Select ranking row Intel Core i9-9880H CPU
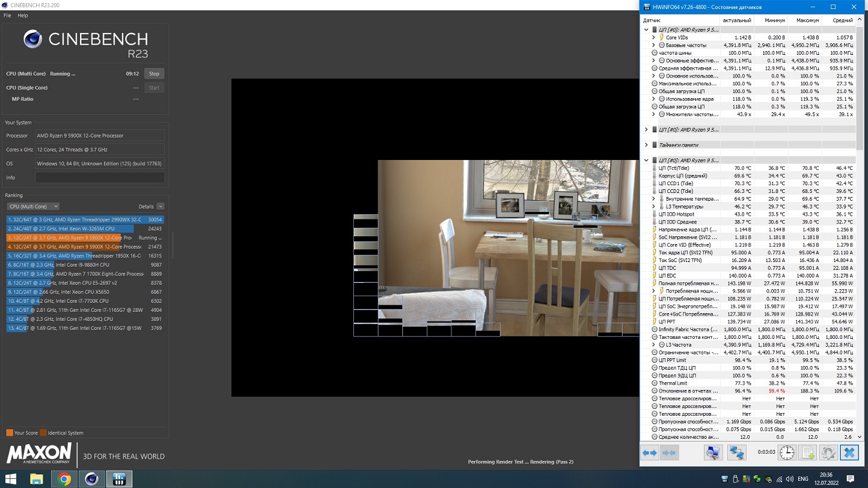Viewport: 868px width, 488px height. pyautogui.click(x=85, y=265)
